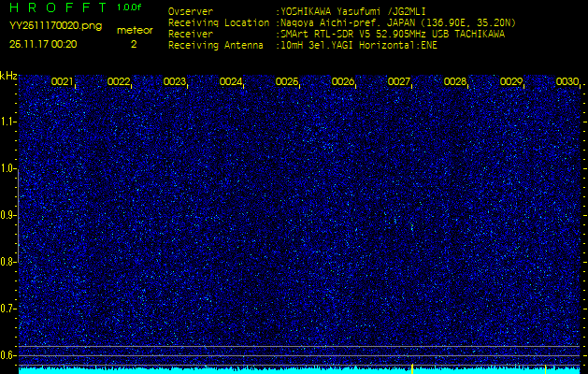588x374 pixels.
Task: Click the kHz axis unit label
Action: pyautogui.click(x=8, y=76)
